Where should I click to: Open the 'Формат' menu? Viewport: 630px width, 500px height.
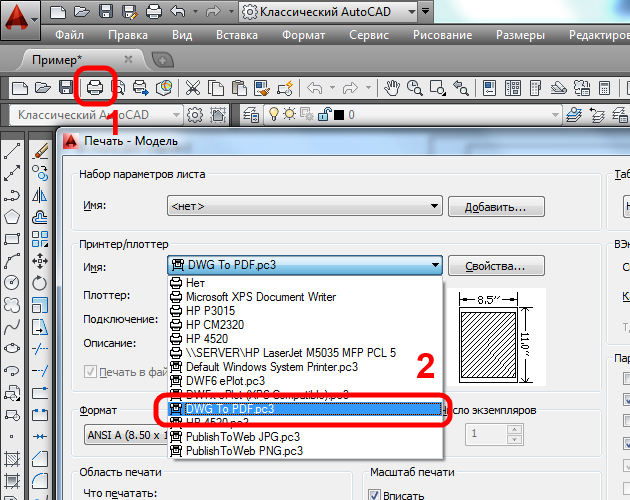point(303,35)
